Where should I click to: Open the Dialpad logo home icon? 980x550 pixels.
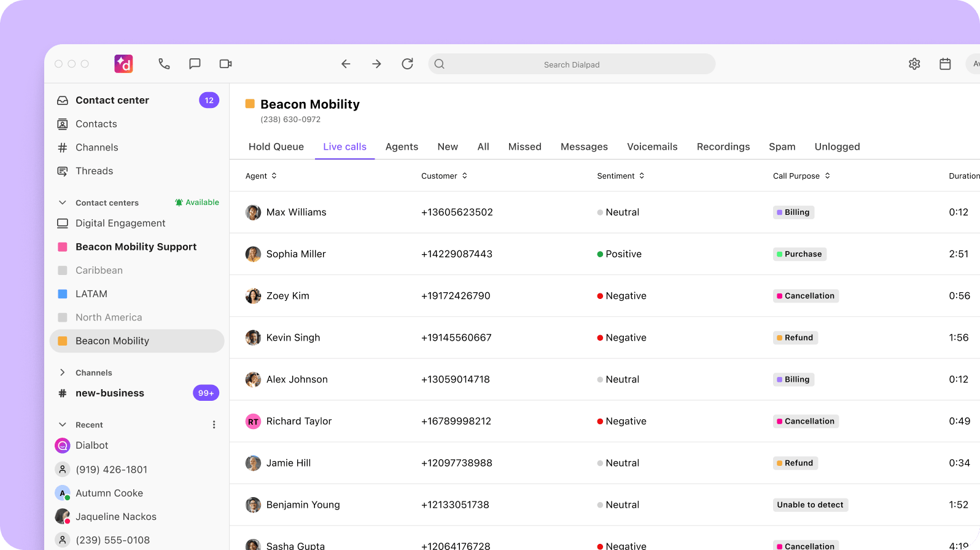123,64
